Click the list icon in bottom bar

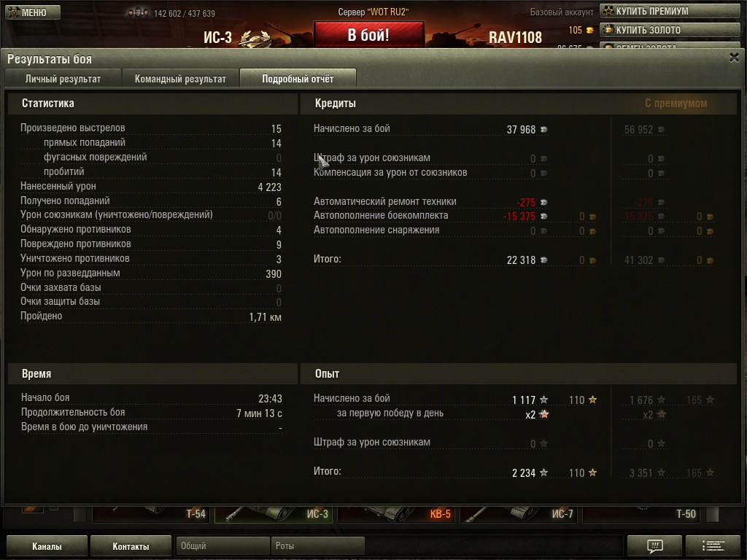pos(713,545)
